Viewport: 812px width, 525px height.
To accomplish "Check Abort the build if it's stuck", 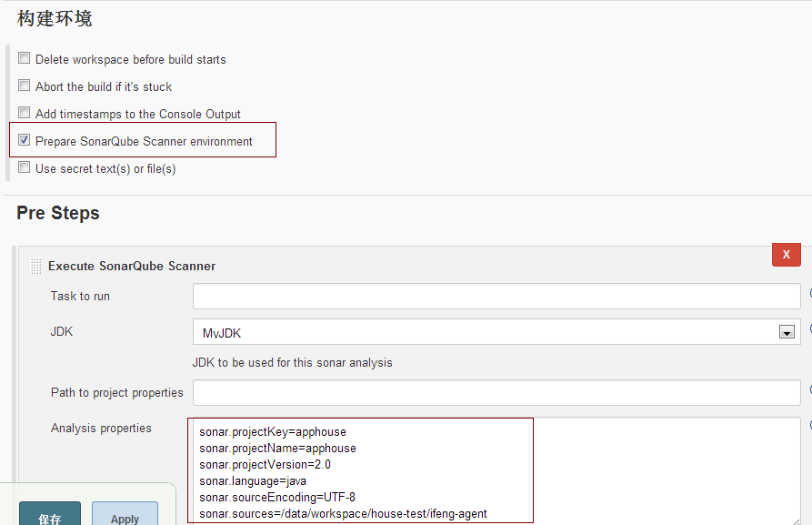I will pos(24,85).
